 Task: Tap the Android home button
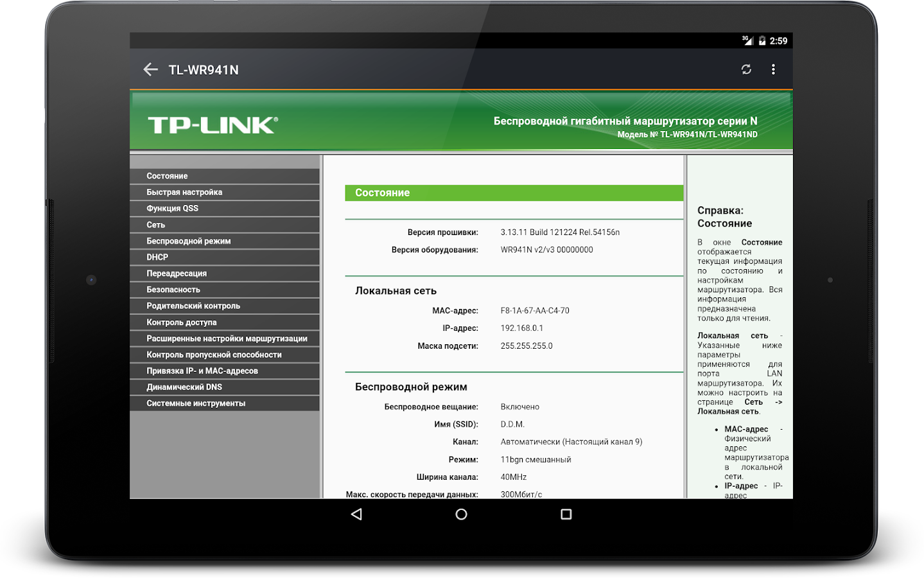(461, 514)
